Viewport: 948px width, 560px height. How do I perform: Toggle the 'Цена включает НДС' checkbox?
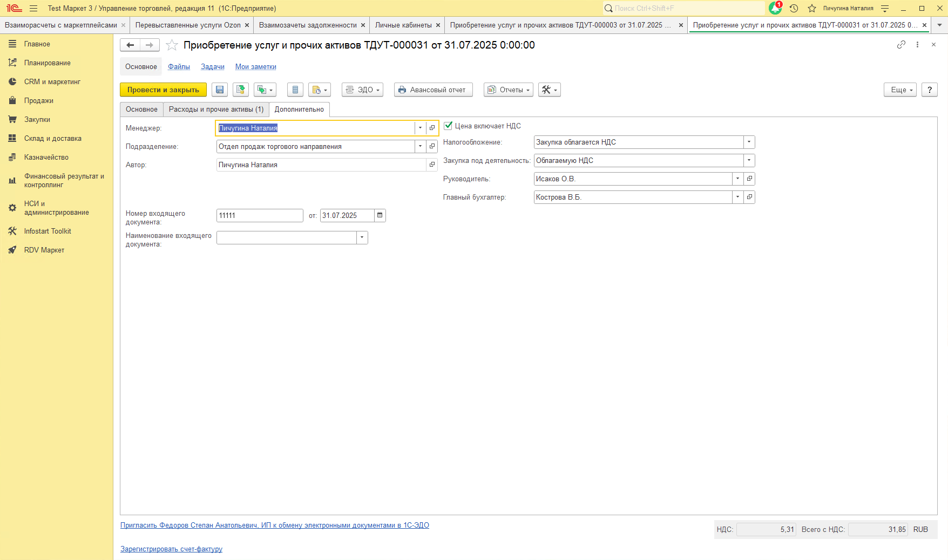(448, 126)
